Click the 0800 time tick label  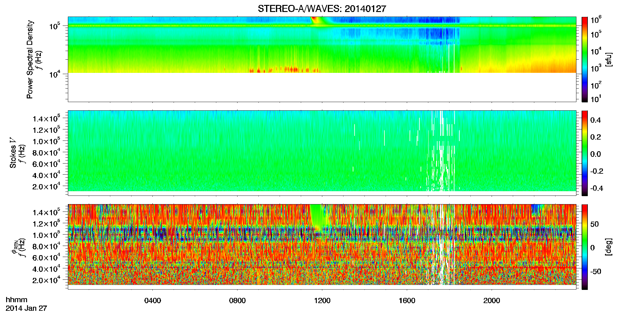238,301
